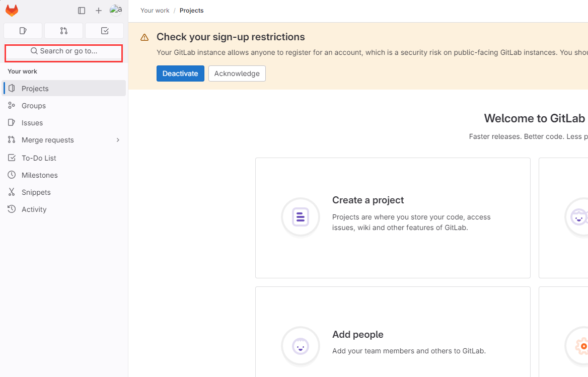This screenshot has width=588, height=377.
Task: Click the Acknowledge button
Action: (237, 73)
